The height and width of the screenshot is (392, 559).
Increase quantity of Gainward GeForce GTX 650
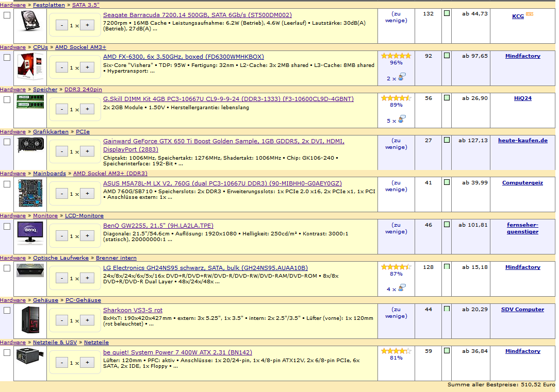(87, 151)
